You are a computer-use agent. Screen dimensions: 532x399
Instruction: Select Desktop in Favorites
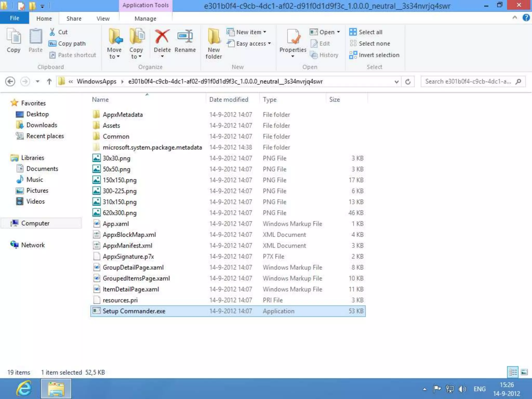[37, 114]
